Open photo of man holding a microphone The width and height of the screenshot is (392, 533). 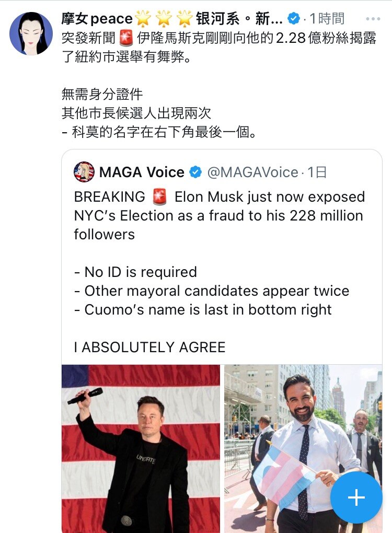tap(141, 448)
